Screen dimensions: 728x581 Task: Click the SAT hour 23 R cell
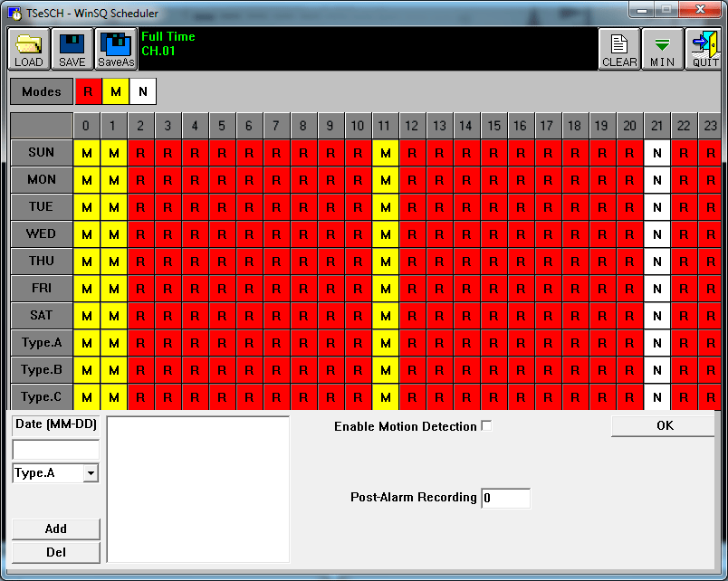[x=710, y=316]
